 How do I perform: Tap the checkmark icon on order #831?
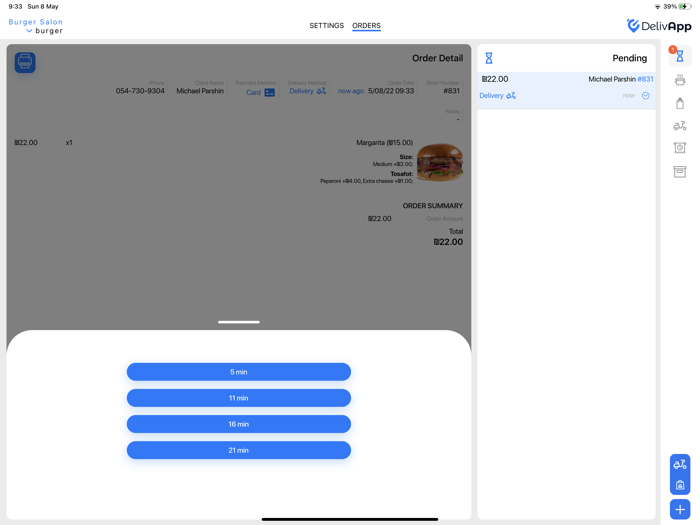point(646,96)
